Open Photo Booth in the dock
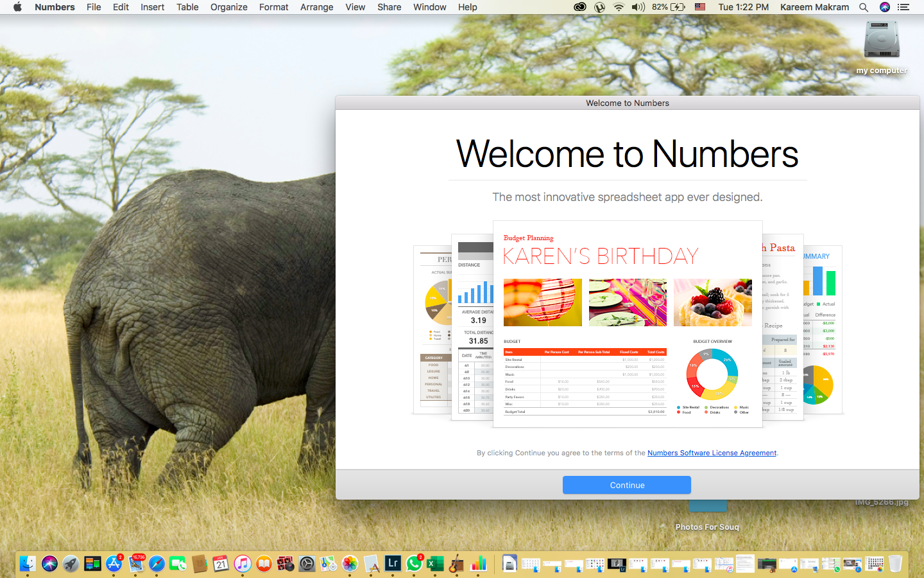Image resolution: width=924 pixels, height=578 pixels. pos(286,563)
